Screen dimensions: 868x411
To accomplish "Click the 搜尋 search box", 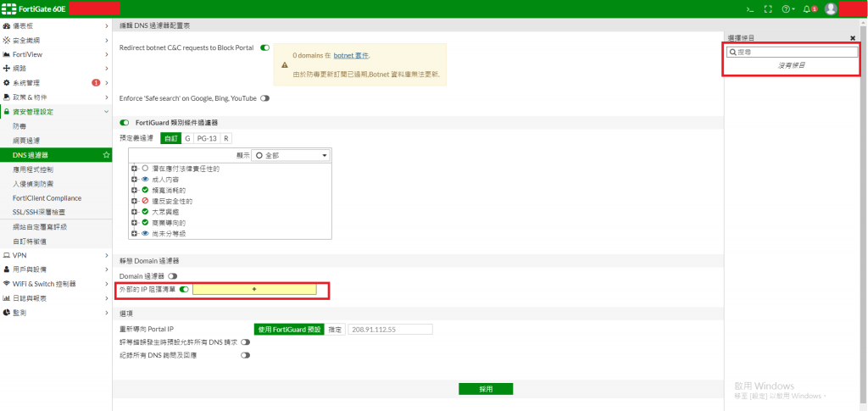I will point(792,52).
